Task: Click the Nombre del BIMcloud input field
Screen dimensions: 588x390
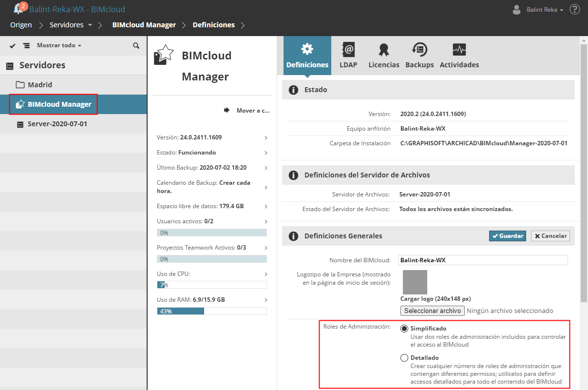Action: click(483, 260)
